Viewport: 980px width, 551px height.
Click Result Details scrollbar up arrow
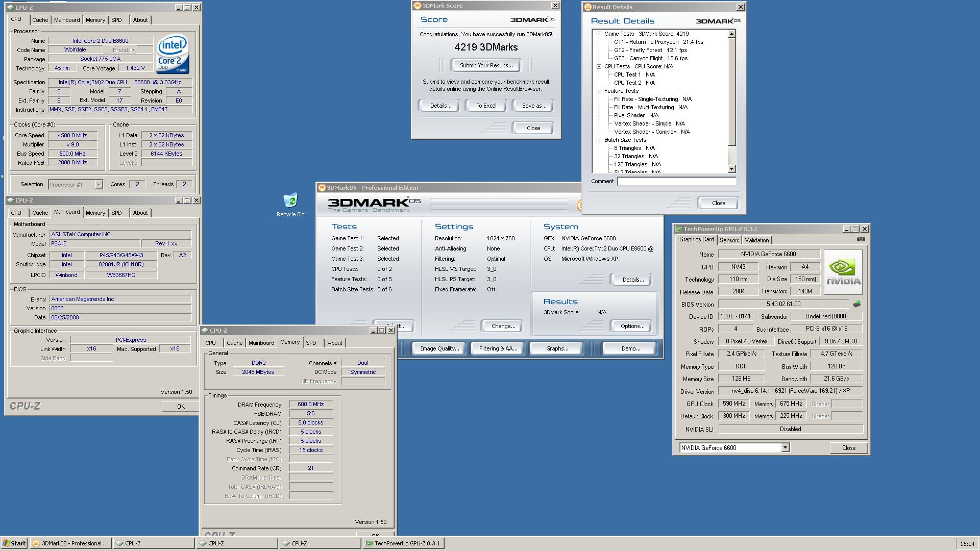point(731,34)
